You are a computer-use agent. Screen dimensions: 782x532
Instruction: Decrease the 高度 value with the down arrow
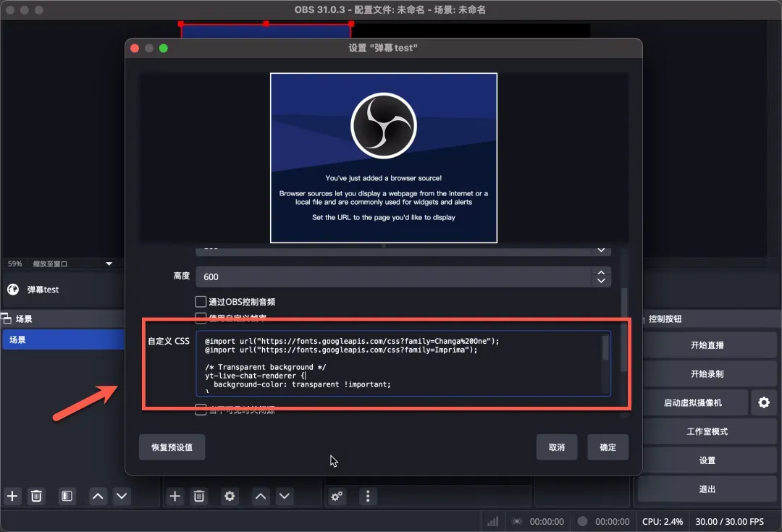pyautogui.click(x=601, y=281)
